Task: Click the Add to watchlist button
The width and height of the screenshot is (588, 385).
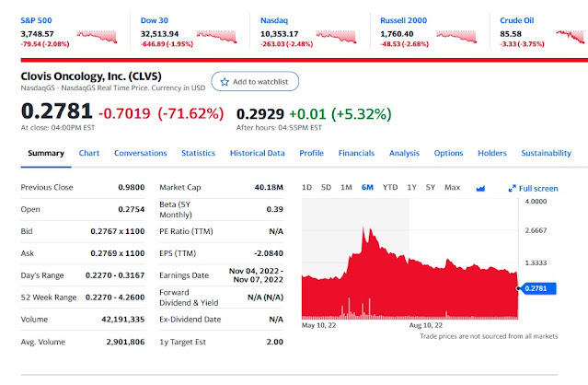Action: (x=255, y=81)
